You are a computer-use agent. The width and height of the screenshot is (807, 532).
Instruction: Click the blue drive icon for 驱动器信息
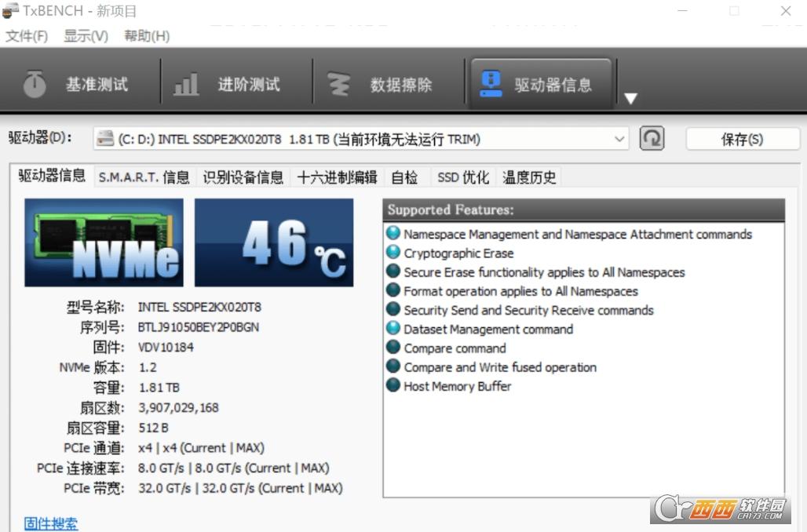[491, 84]
